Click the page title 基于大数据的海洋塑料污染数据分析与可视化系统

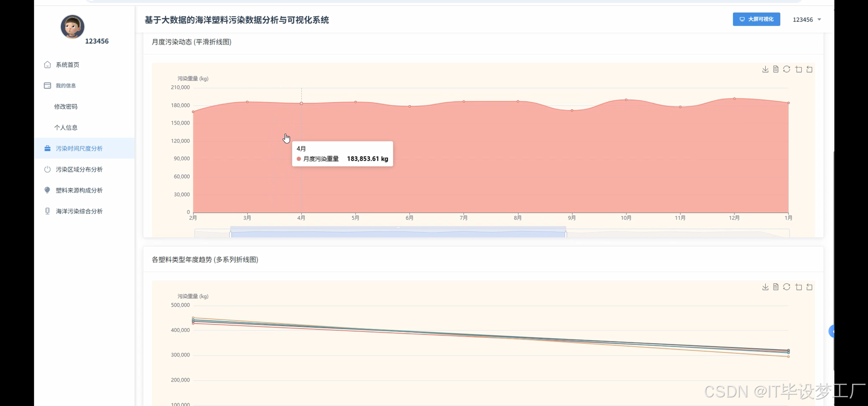[237, 20]
